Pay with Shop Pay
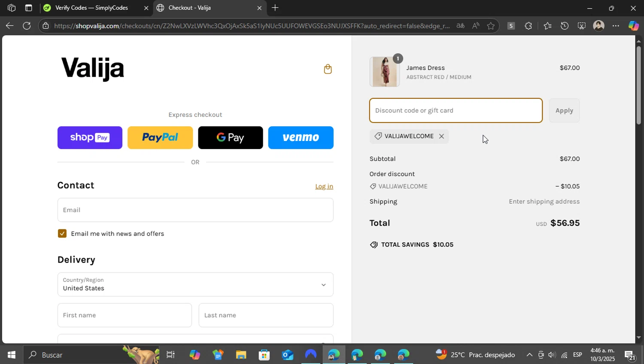This screenshot has height=364, width=644. tap(90, 138)
